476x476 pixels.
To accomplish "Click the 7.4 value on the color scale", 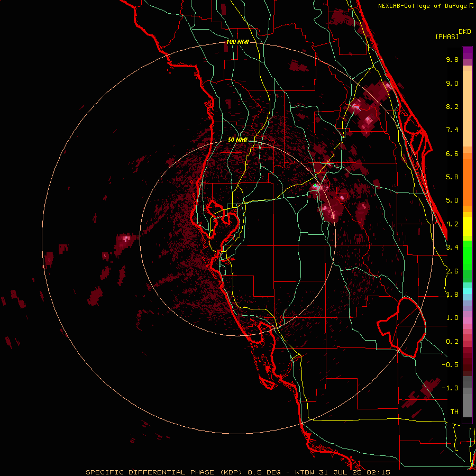I will 452,130.
